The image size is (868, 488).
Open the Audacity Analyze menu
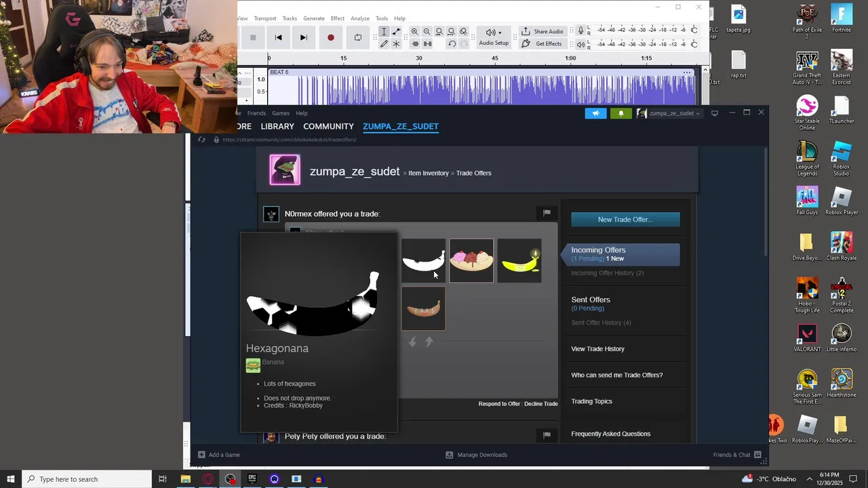[360, 18]
